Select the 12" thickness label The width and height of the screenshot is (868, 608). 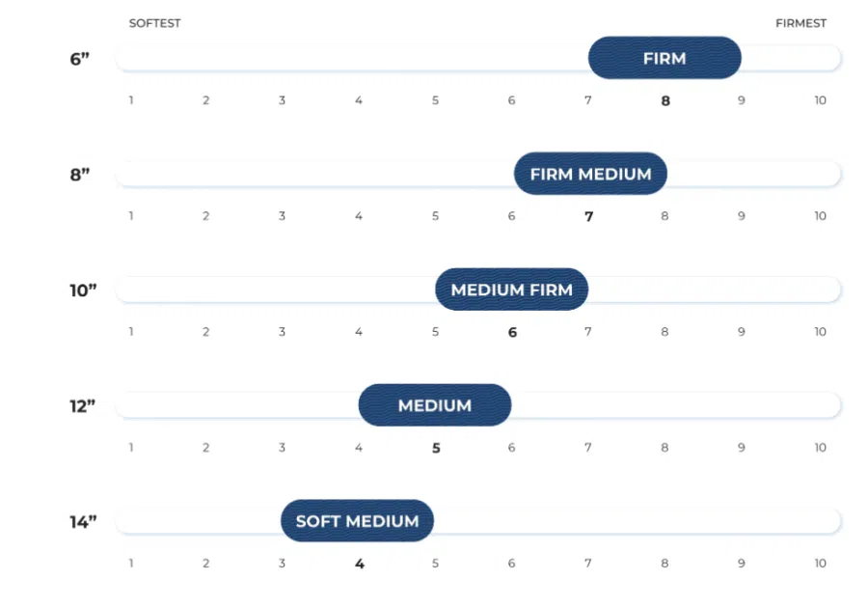83,406
